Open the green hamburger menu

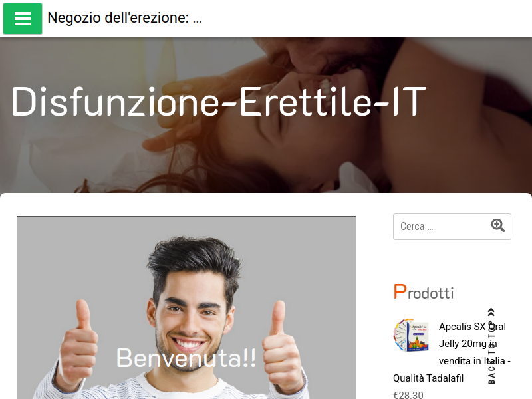23,19
